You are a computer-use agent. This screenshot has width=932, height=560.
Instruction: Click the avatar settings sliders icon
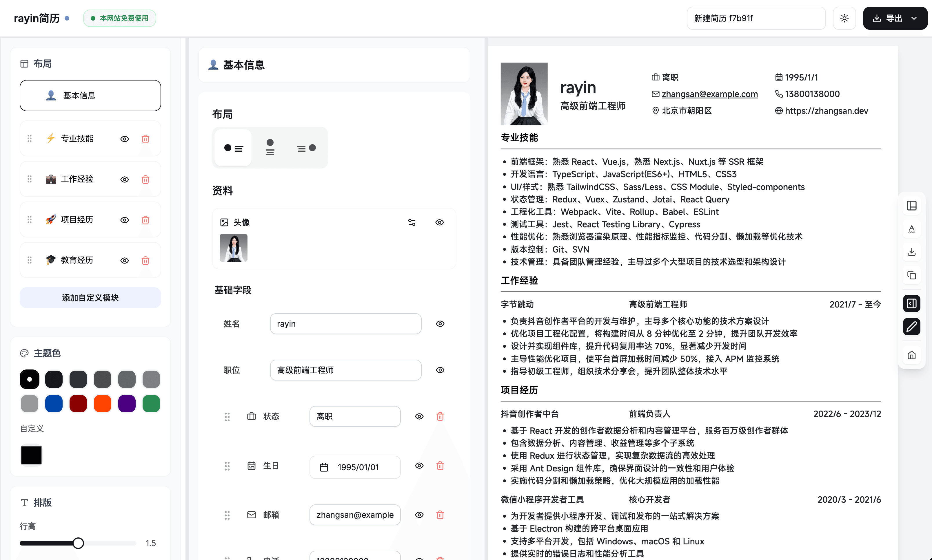coord(412,222)
